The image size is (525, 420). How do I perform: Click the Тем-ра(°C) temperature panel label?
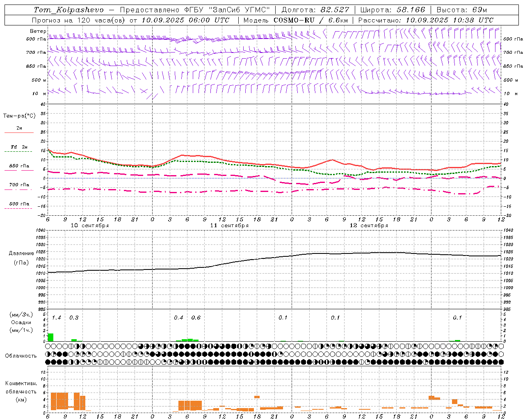[19, 116]
